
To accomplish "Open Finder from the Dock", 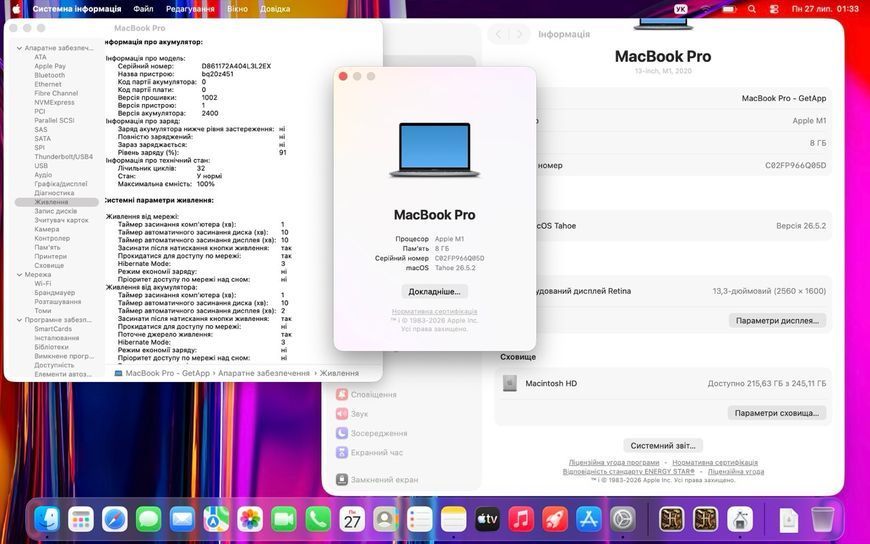I will 47,520.
